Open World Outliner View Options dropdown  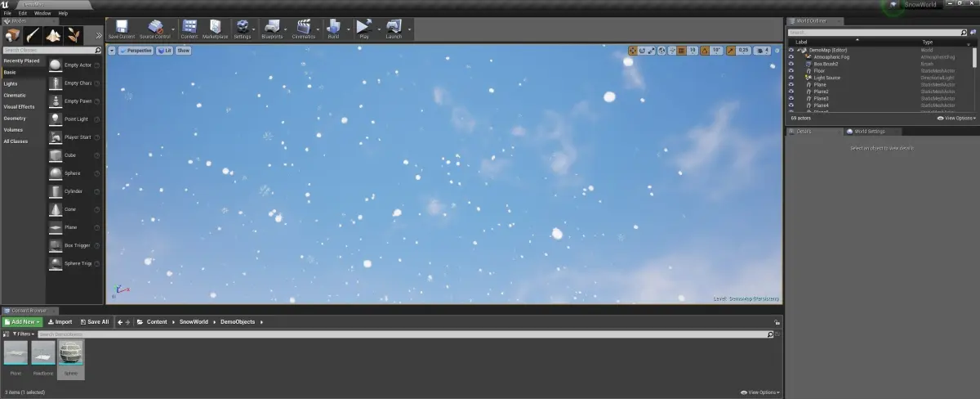(956, 118)
